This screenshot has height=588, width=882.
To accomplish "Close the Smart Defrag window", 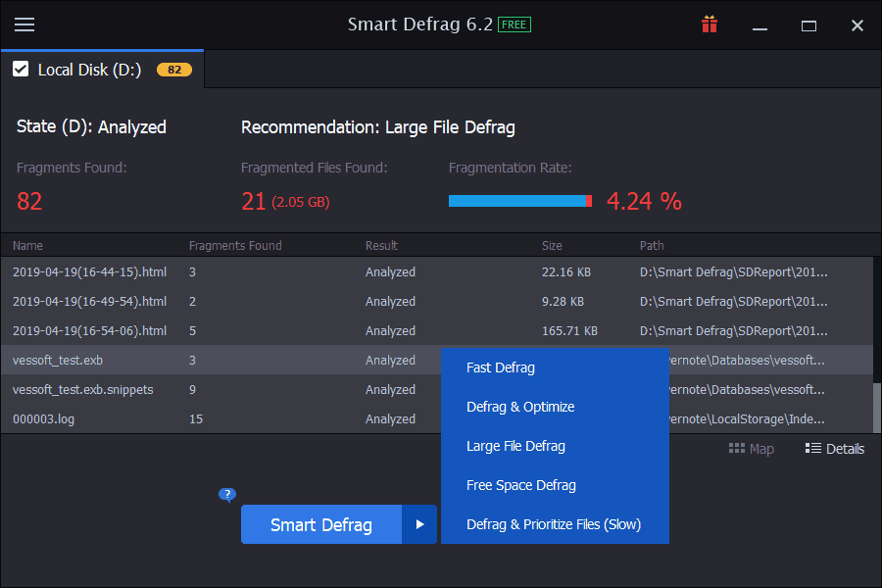I will click(x=857, y=25).
